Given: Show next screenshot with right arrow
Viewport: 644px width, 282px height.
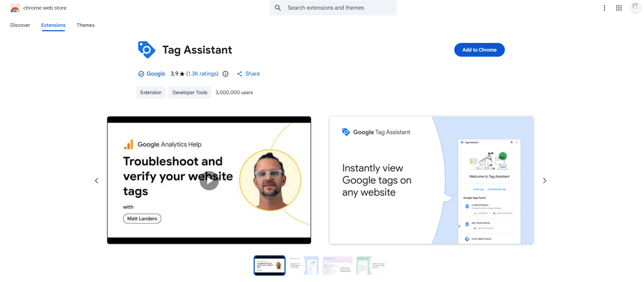Looking at the screenshot, I should click(545, 181).
